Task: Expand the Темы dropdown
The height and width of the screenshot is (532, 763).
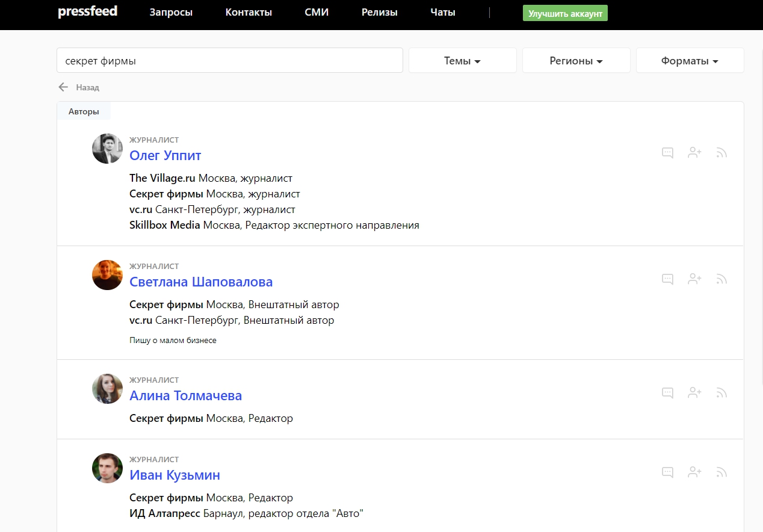Action: tap(462, 61)
